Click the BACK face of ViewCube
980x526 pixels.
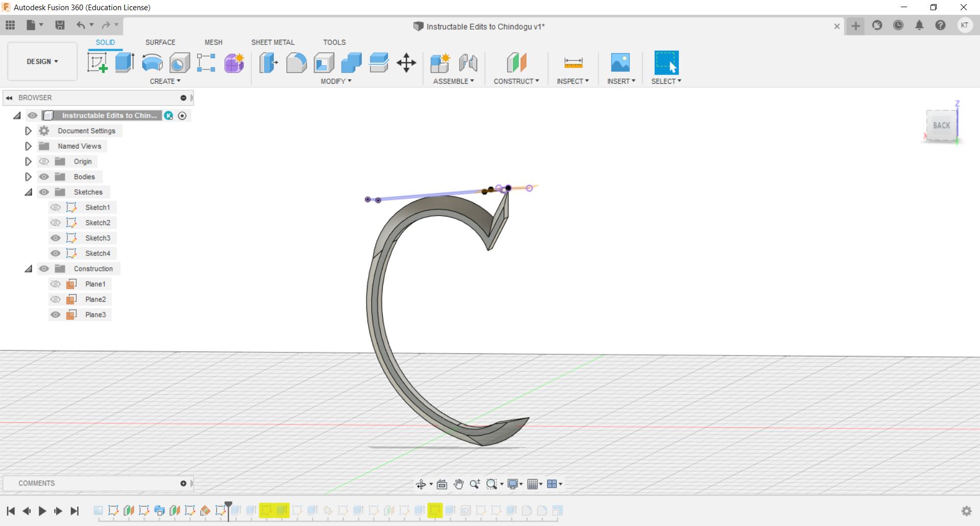pos(941,126)
